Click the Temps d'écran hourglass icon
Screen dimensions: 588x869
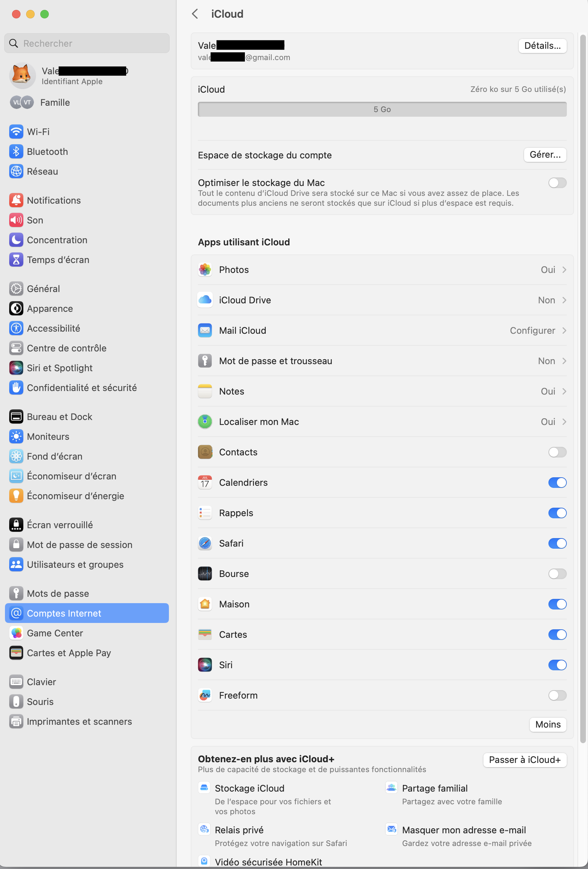coord(16,260)
